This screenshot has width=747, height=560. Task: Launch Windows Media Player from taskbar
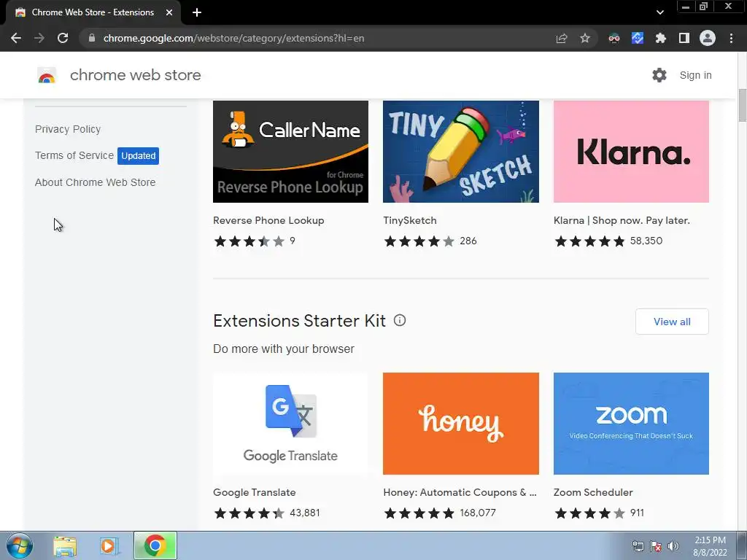click(109, 546)
